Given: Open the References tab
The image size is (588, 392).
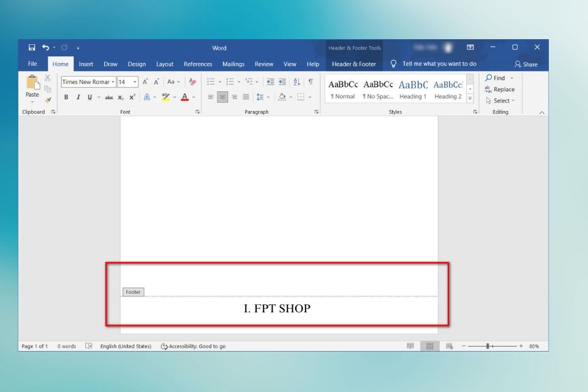Looking at the screenshot, I should click(198, 64).
